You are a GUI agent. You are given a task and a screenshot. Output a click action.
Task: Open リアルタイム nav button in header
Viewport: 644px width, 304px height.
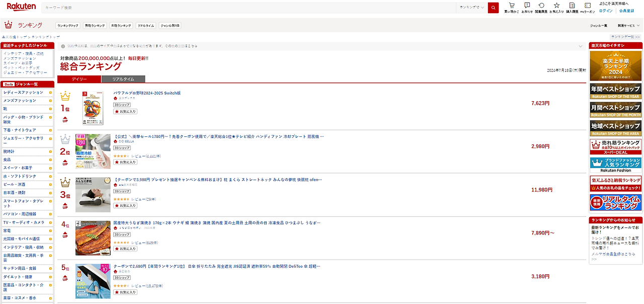[x=146, y=25]
